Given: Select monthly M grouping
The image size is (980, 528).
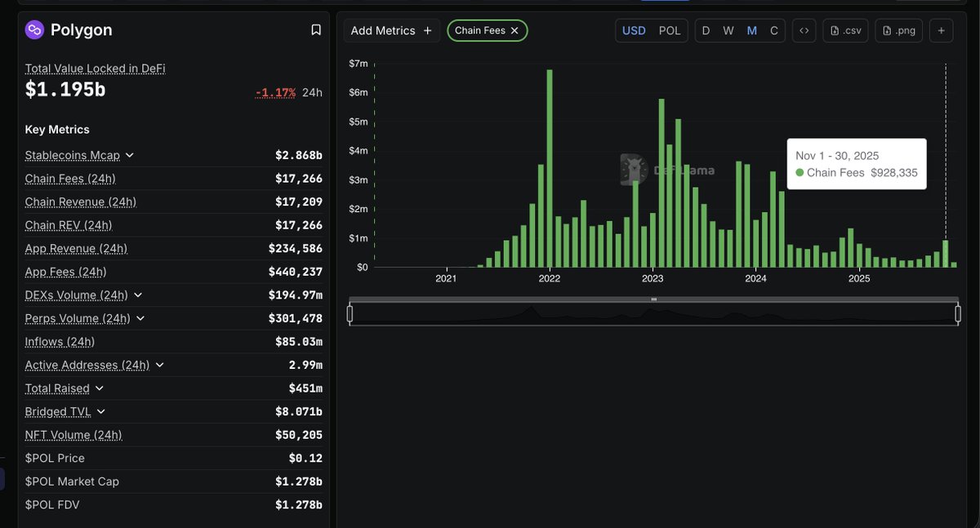Looking at the screenshot, I should 752,30.
